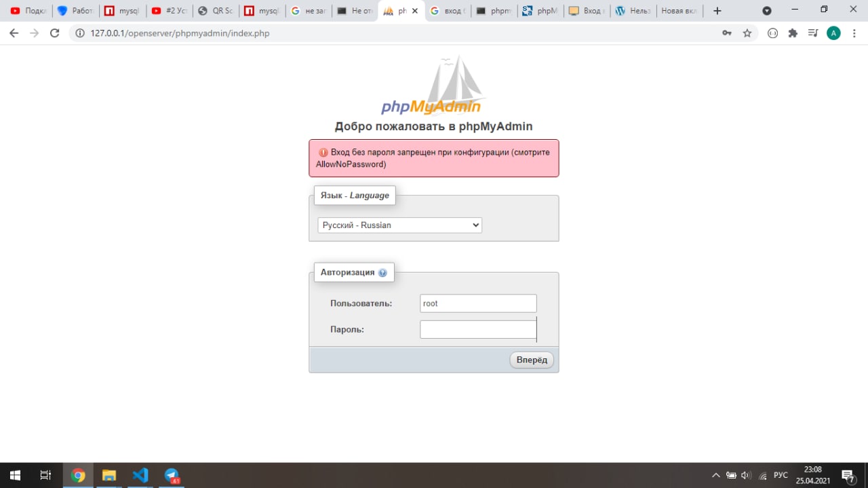Viewport: 868px width, 488px height.
Task: Reload the phpMyAdmin page
Action: (x=55, y=33)
